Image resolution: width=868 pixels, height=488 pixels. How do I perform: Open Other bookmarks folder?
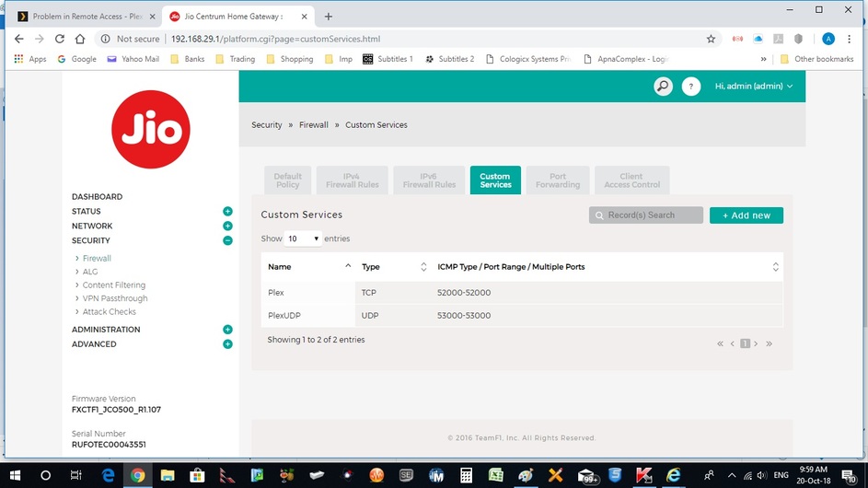pyautogui.click(x=817, y=59)
